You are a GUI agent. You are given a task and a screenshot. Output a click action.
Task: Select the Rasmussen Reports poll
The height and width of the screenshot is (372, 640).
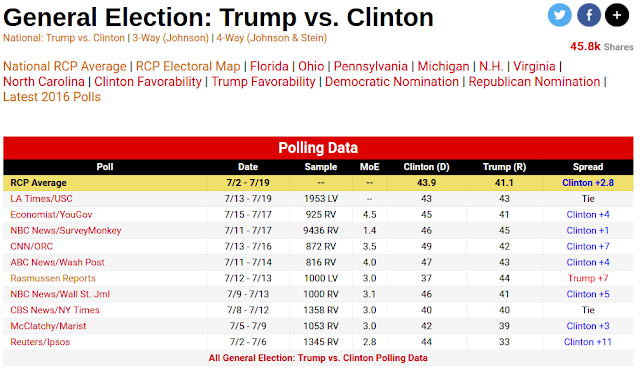[53, 278]
